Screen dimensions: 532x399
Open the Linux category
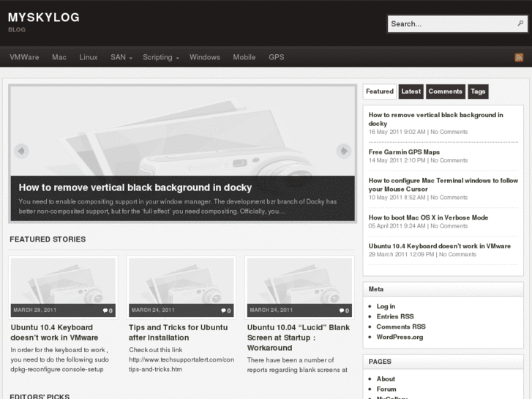point(89,57)
